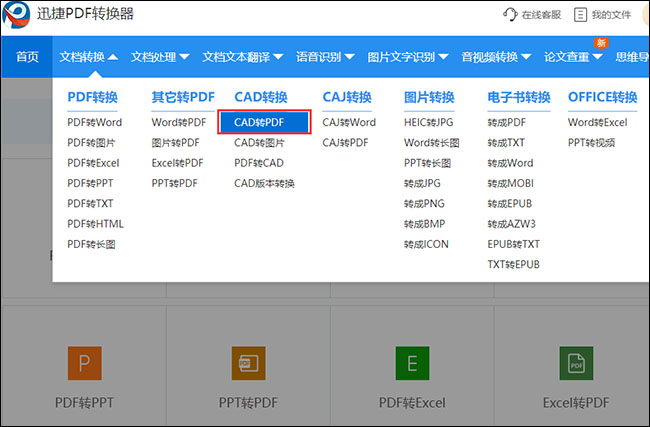Image resolution: width=650 pixels, height=427 pixels.
Task: Click the Excel转PDF icon
Action: tap(576, 363)
